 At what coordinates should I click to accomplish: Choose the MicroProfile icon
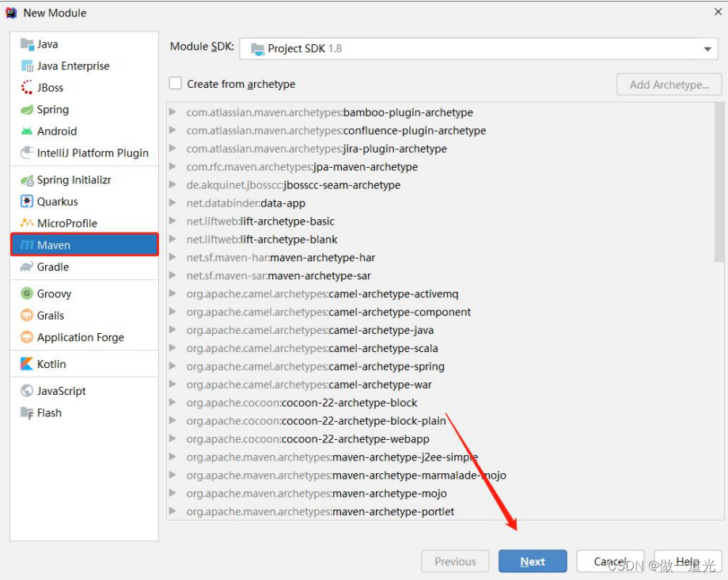tap(27, 223)
